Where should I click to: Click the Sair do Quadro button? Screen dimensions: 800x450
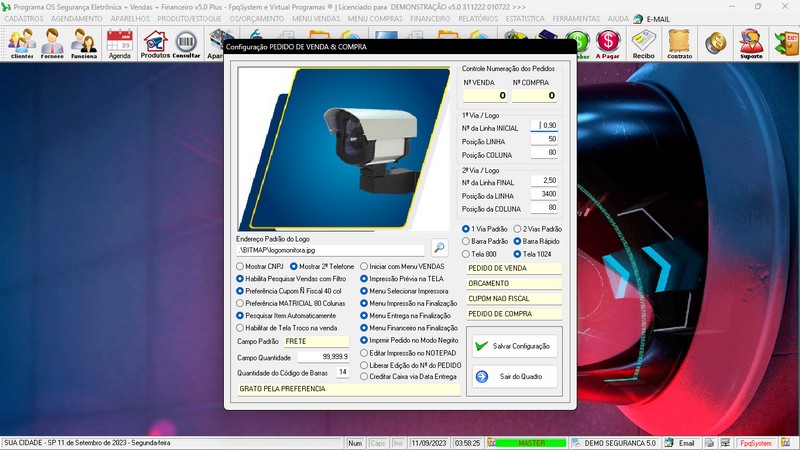[x=515, y=376]
